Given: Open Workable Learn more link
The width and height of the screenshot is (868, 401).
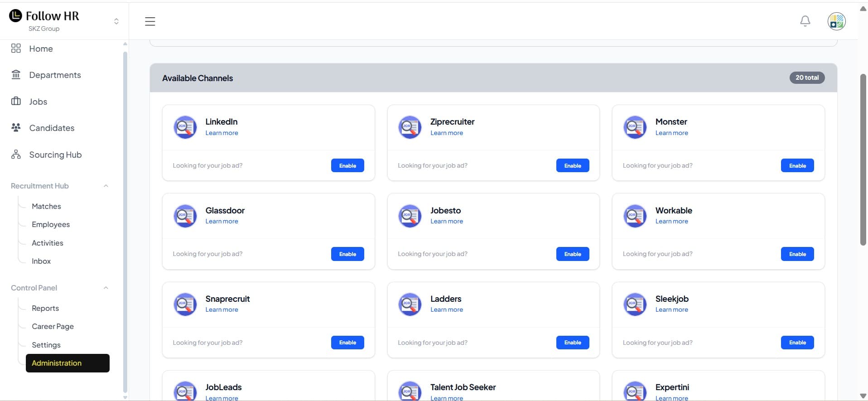Looking at the screenshot, I should pos(671,221).
